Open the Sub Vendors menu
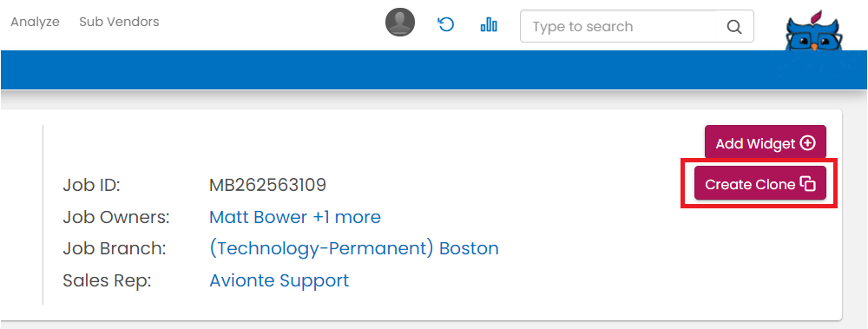The height and width of the screenshot is (329, 868). point(119,23)
